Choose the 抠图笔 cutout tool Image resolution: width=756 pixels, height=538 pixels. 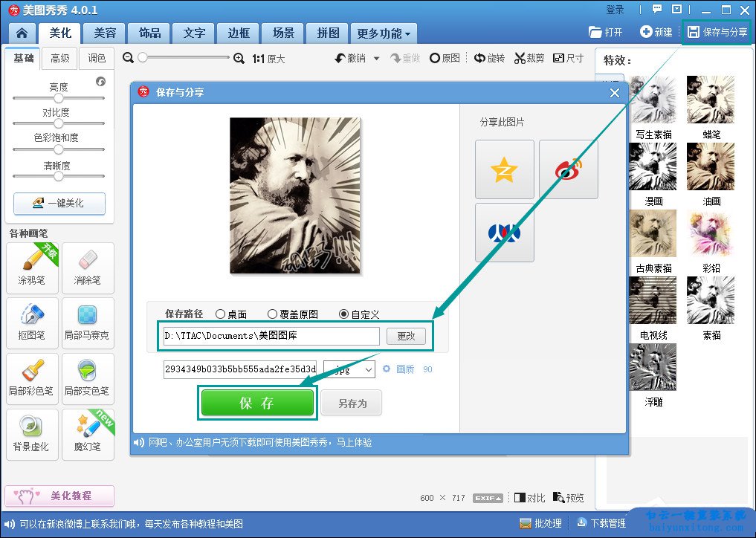click(x=32, y=322)
